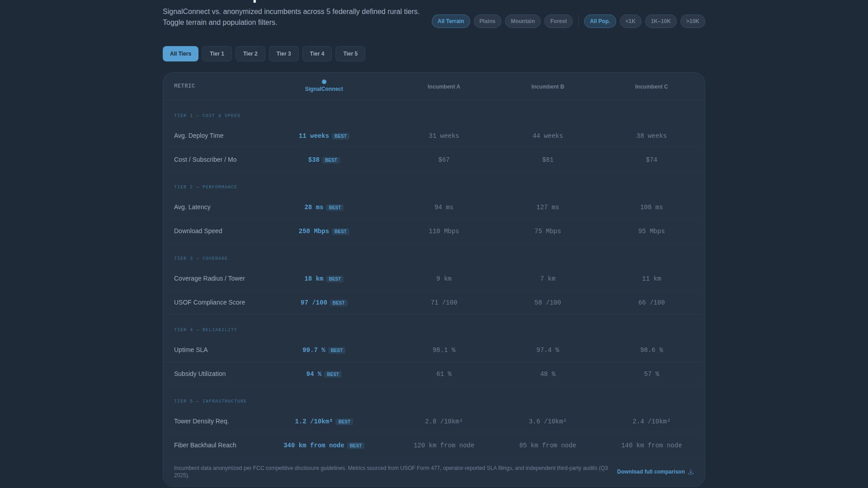Screen dimensions: 868x488
Task: Open the Tier 3 tab
Action: click(x=284, y=54)
